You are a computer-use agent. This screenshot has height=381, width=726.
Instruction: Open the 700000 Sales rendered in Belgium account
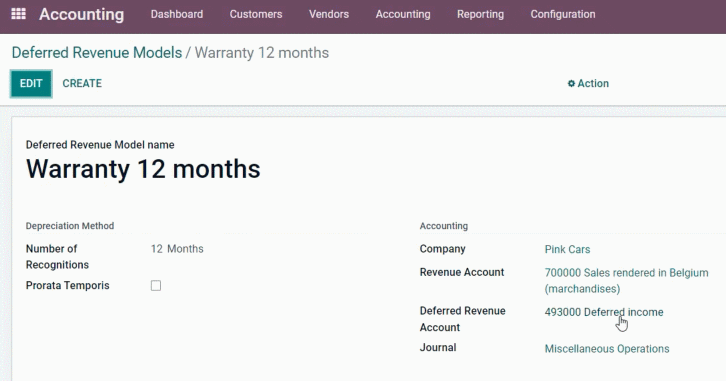pyautogui.click(x=626, y=281)
